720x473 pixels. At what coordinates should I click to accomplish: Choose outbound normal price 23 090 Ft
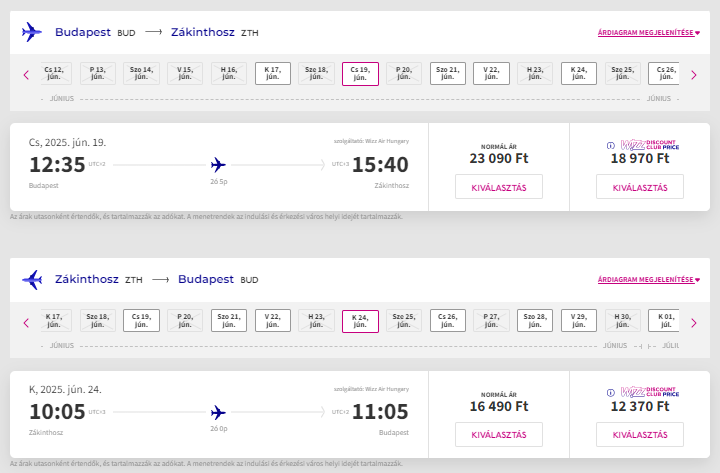click(499, 187)
